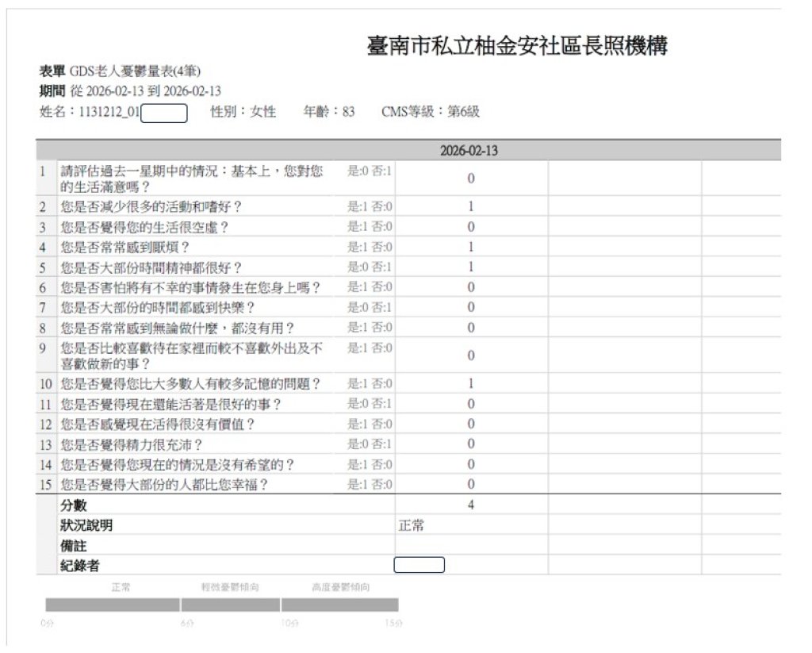Click the empty 備註 notes cell
This screenshot has width=812, height=653.
tap(471, 545)
